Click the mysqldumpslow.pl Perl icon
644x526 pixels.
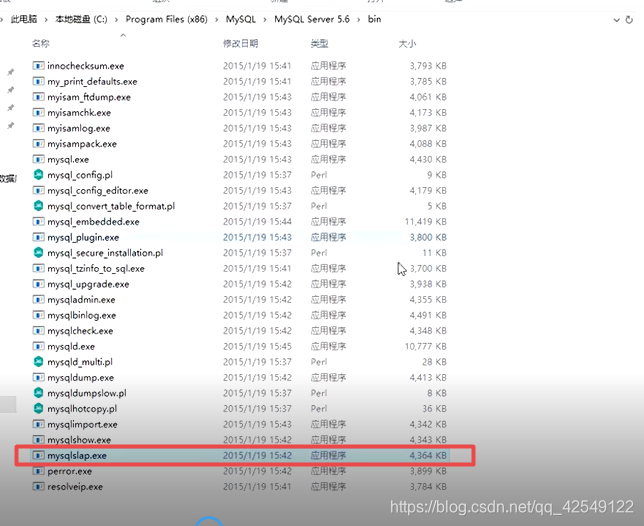click(x=38, y=393)
